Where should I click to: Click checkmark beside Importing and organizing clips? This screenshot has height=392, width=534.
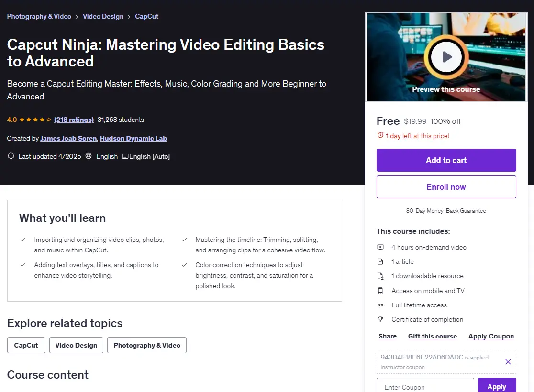point(23,240)
